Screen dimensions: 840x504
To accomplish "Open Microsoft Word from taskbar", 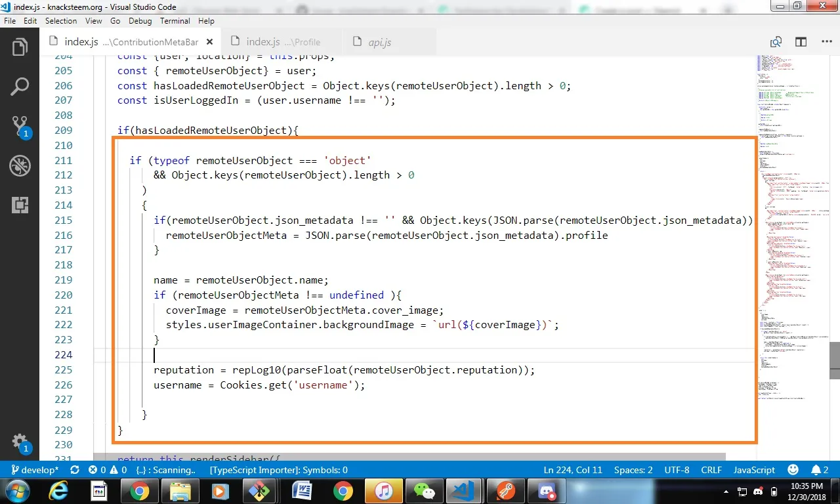I will pos(303,491).
